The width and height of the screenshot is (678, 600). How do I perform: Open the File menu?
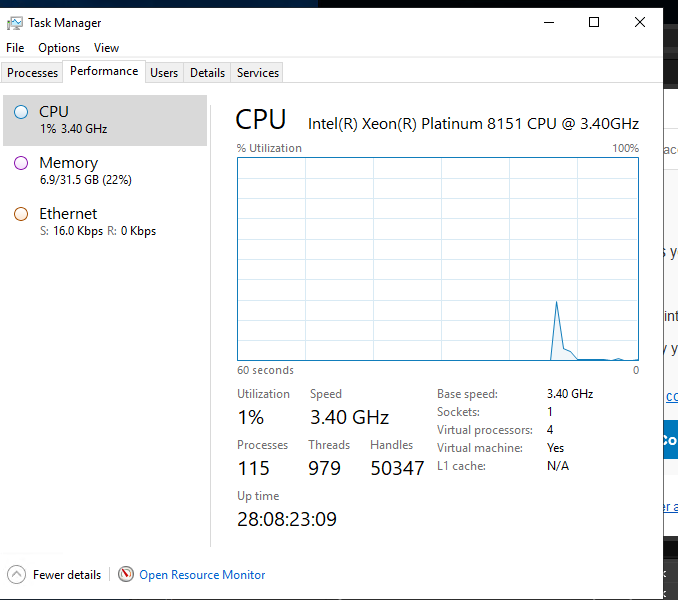pos(15,48)
